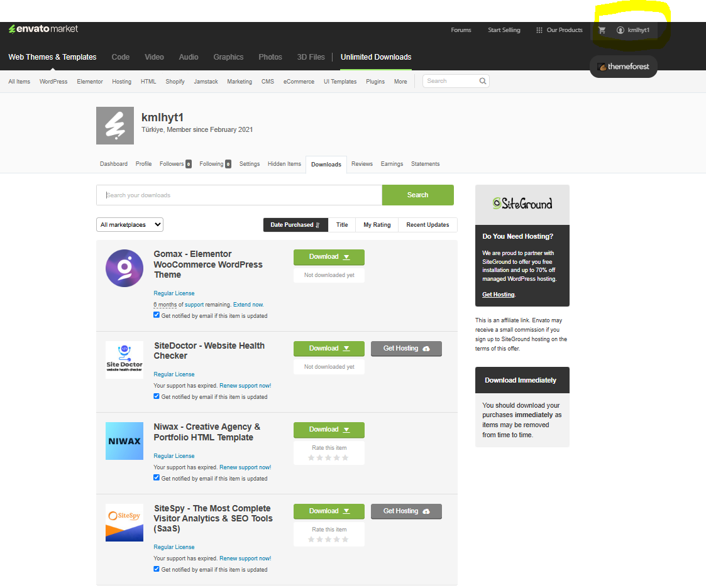Click the green Search downloads button
The image size is (706, 588).
coord(418,195)
